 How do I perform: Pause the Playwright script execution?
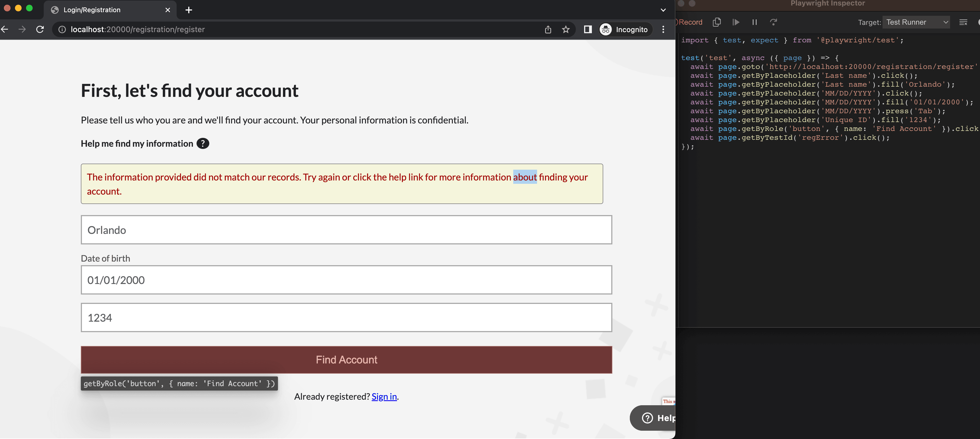pyautogui.click(x=754, y=22)
